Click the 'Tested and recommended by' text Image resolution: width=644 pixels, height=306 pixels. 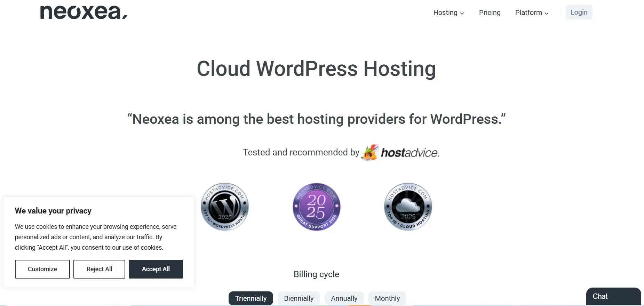pyautogui.click(x=301, y=152)
